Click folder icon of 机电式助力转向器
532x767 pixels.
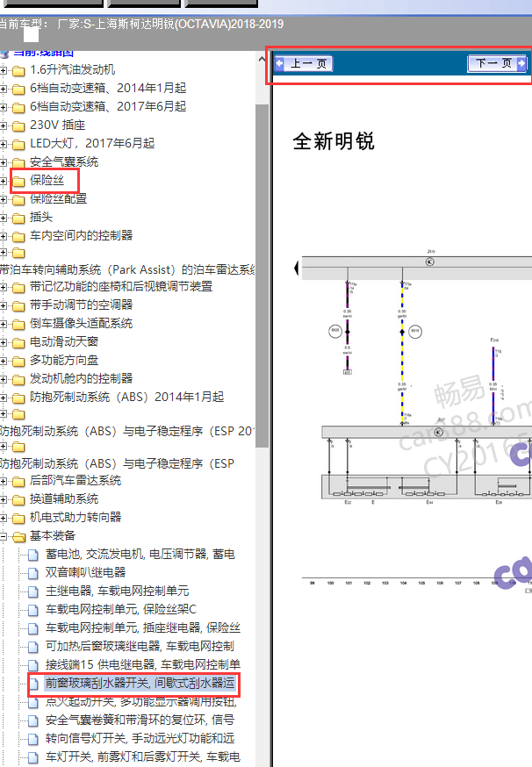click(18, 518)
